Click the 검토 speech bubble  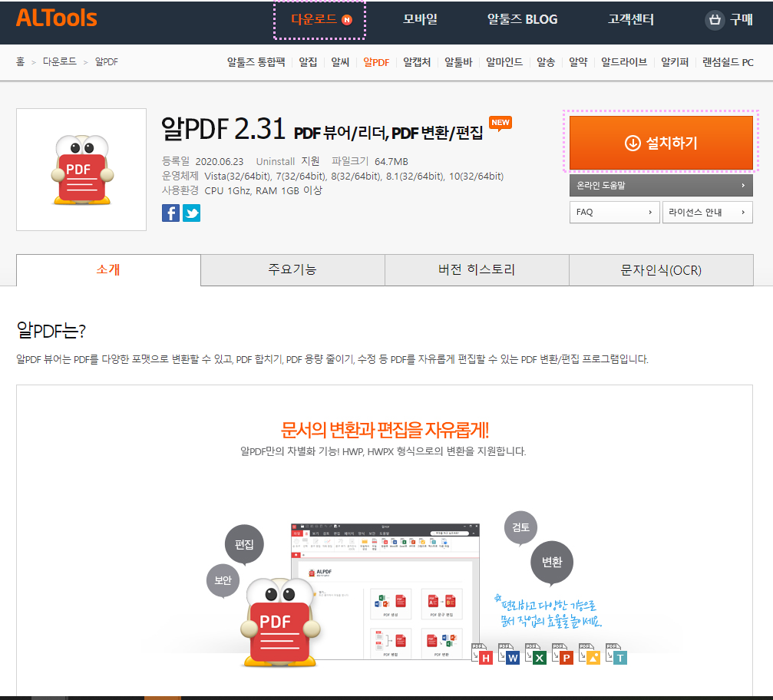coord(520,527)
